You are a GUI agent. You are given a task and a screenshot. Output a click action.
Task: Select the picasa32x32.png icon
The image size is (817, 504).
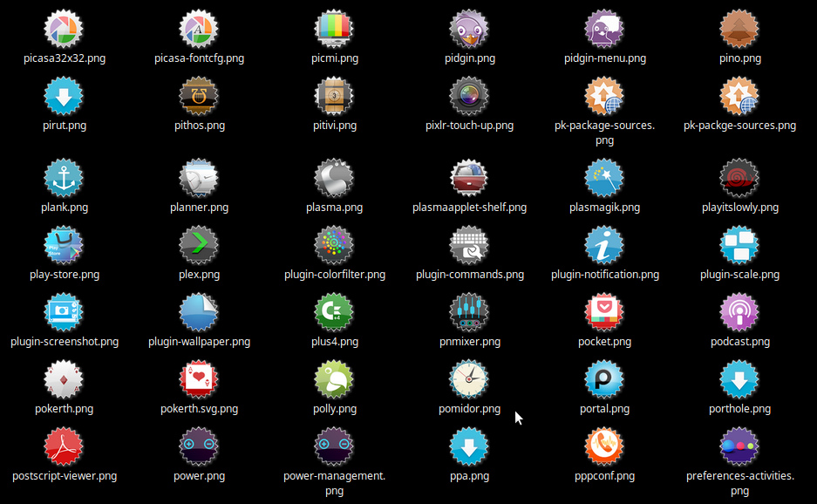[x=64, y=29]
